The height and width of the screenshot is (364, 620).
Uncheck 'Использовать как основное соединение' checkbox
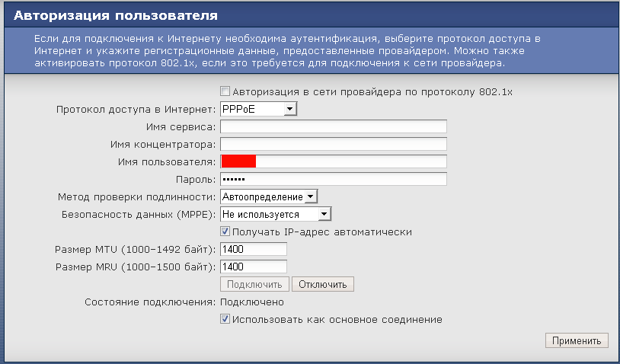coord(225,320)
